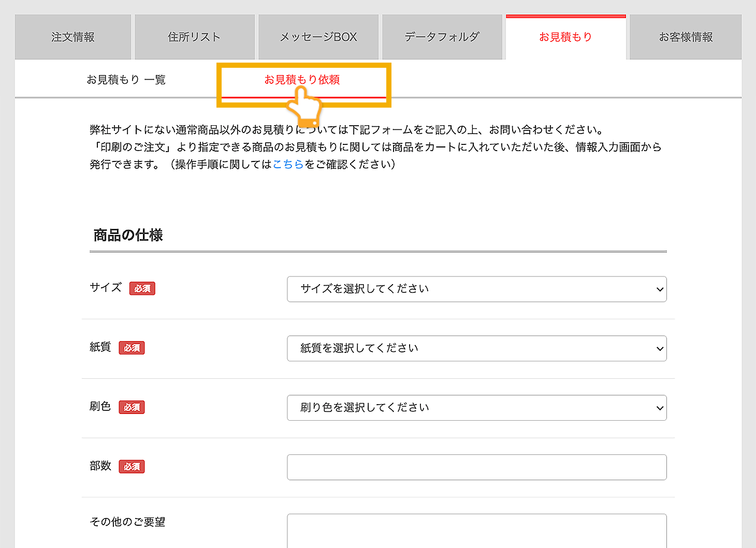Click into the その他のご要望 text area
Image resolution: width=756 pixels, height=548 pixels.
tap(476, 531)
